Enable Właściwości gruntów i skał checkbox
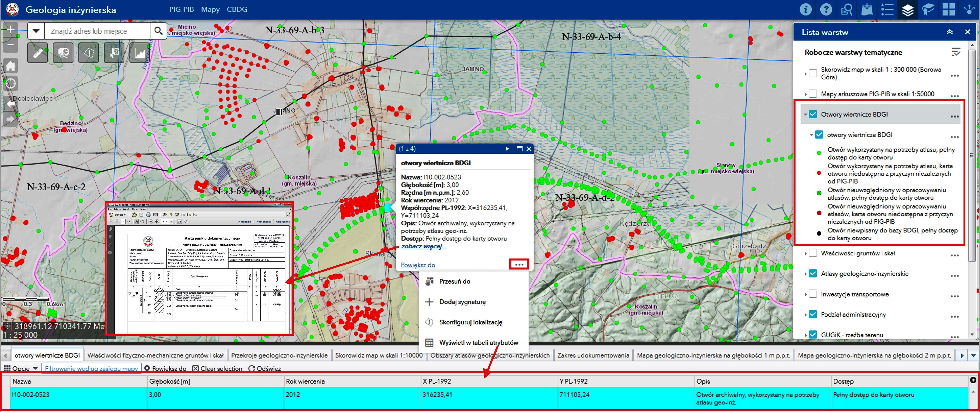 pos(813,253)
